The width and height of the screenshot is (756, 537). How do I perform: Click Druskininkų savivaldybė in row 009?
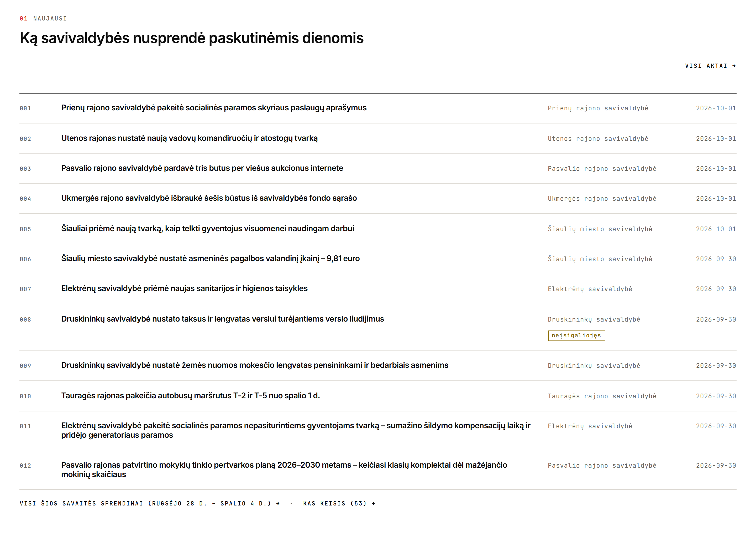594,366
